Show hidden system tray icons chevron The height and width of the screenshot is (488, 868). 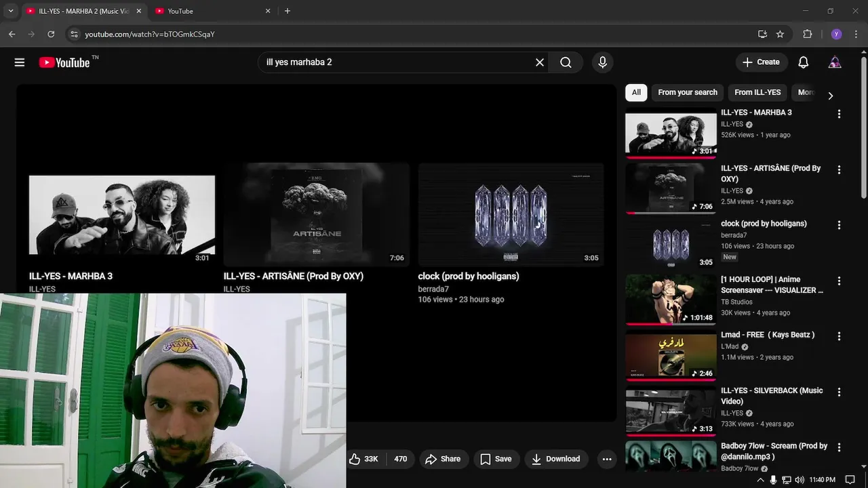point(760,480)
